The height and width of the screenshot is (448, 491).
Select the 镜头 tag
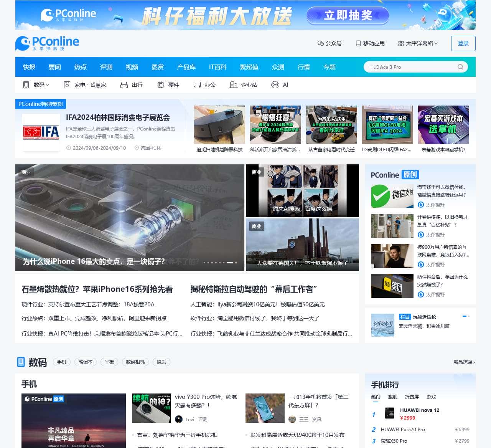[x=161, y=362]
